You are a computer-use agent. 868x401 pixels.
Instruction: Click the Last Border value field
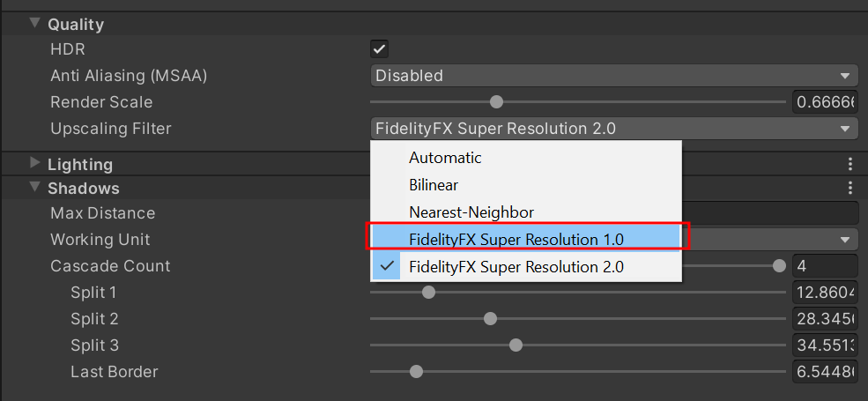[x=824, y=372]
